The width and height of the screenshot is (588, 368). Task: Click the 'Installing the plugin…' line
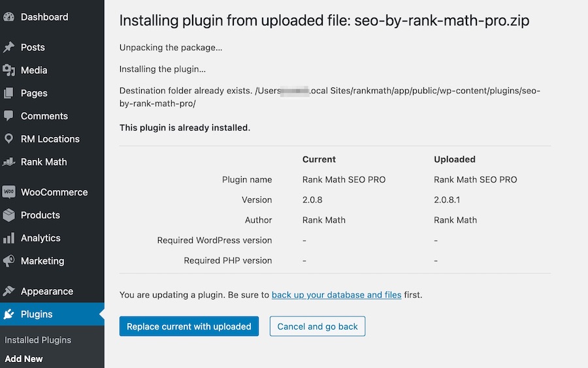pos(163,69)
